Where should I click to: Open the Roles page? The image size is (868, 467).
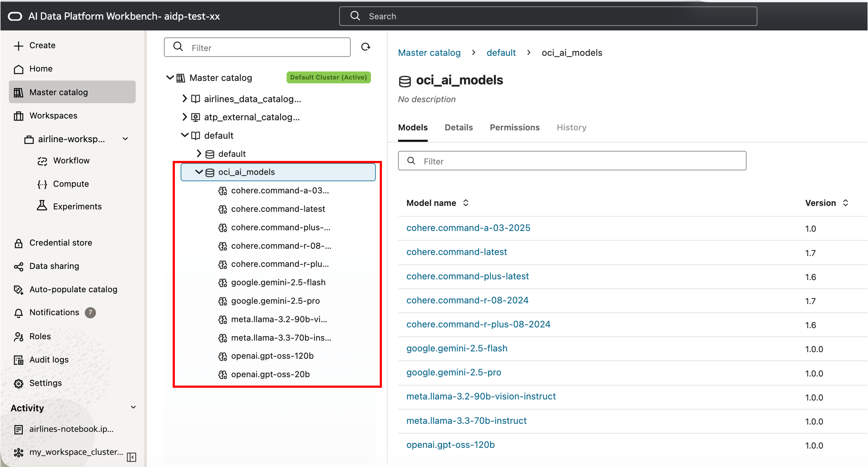point(40,336)
